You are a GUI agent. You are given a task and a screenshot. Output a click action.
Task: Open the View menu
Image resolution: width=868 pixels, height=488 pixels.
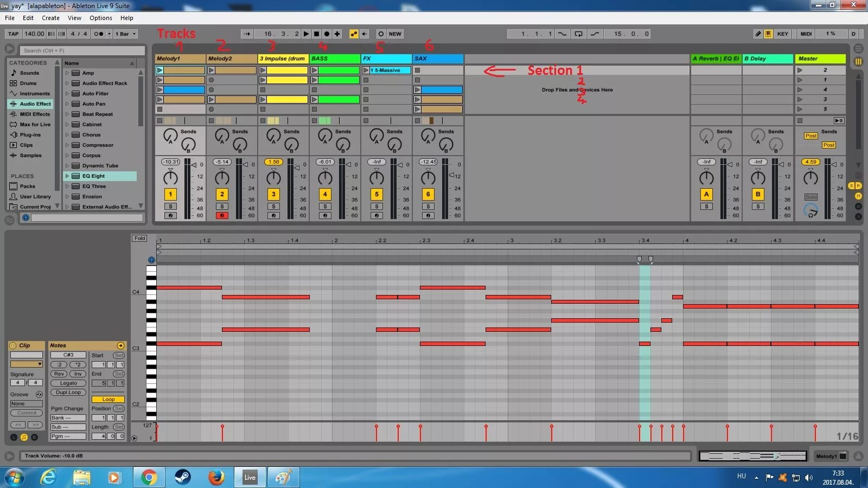(x=74, y=18)
